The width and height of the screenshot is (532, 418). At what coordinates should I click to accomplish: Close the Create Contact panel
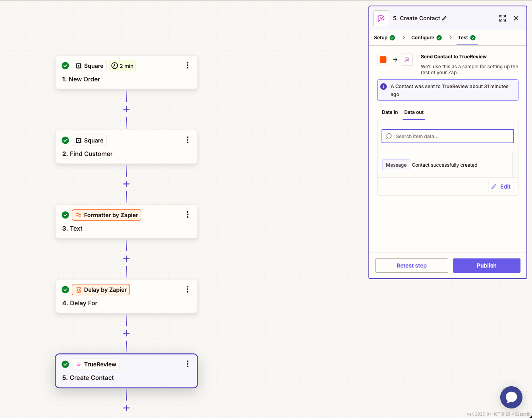tap(516, 18)
